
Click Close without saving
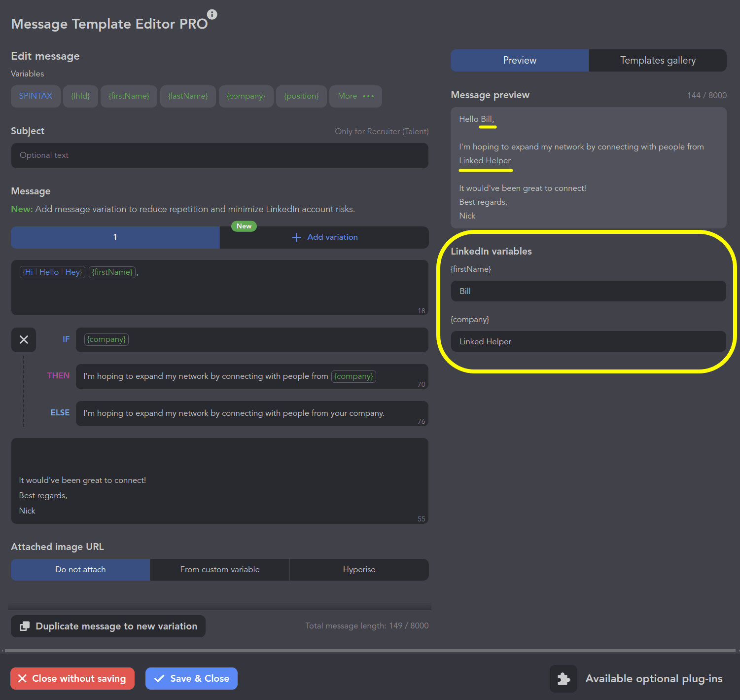pyautogui.click(x=72, y=678)
